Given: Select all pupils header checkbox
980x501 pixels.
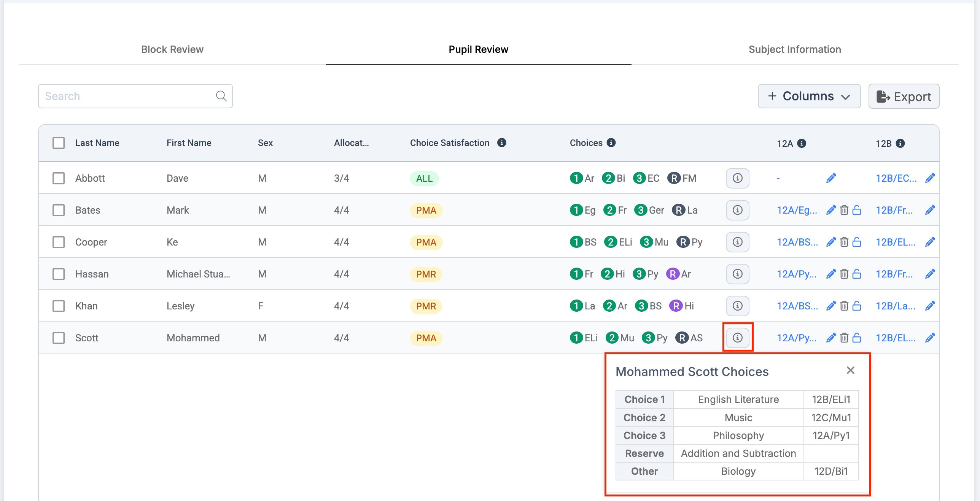Looking at the screenshot, I should click(x=59, y=143).
